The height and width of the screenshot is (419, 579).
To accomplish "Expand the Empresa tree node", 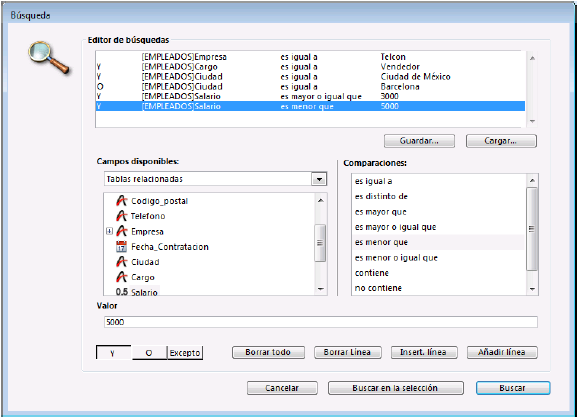I will (109, 231).
